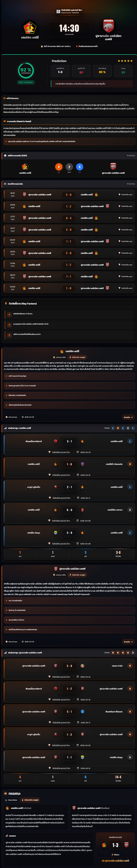Expand Borneo analysis with read-more chevron button

(128, 642)
